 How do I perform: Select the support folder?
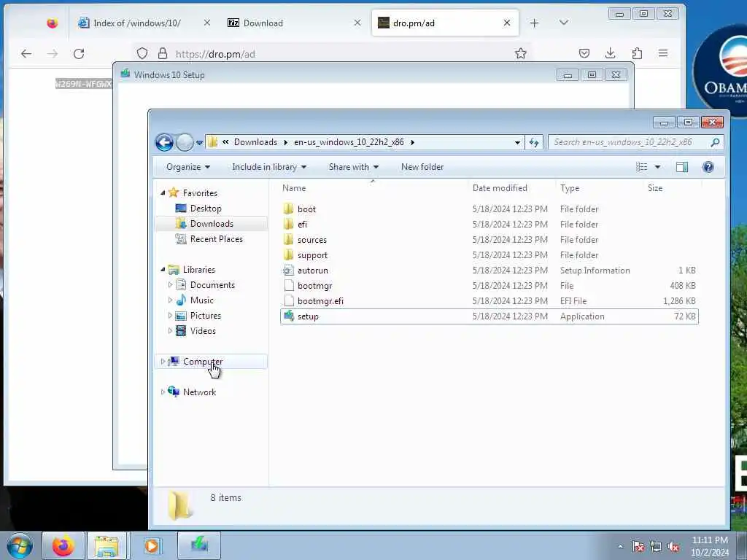click(x=489, y=254)
